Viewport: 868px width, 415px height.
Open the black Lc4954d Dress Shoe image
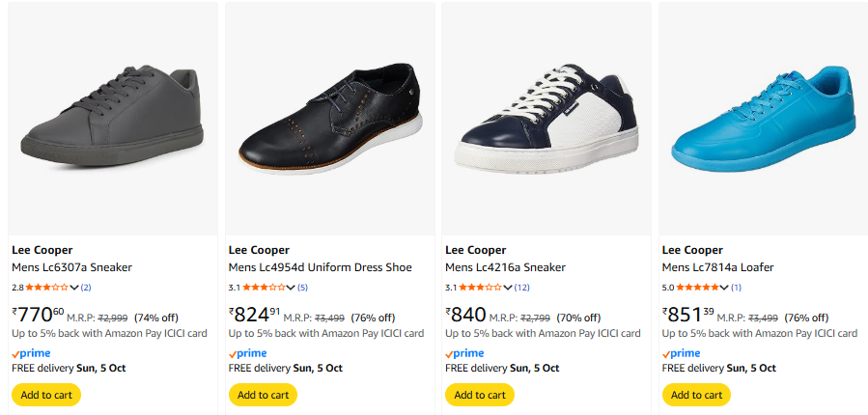coord(329,115)
